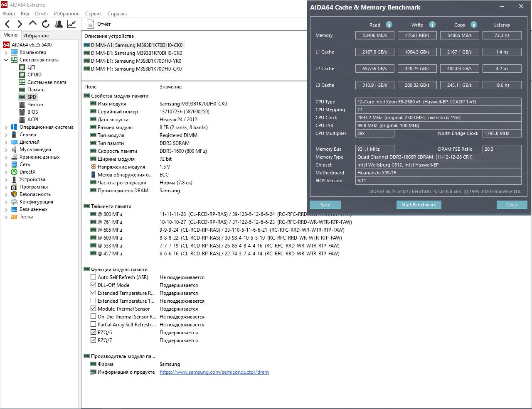This screenshot has height=409, width=532.
Task: Switch to the Избранное sidebar tab
Action: tap(36, 36)
